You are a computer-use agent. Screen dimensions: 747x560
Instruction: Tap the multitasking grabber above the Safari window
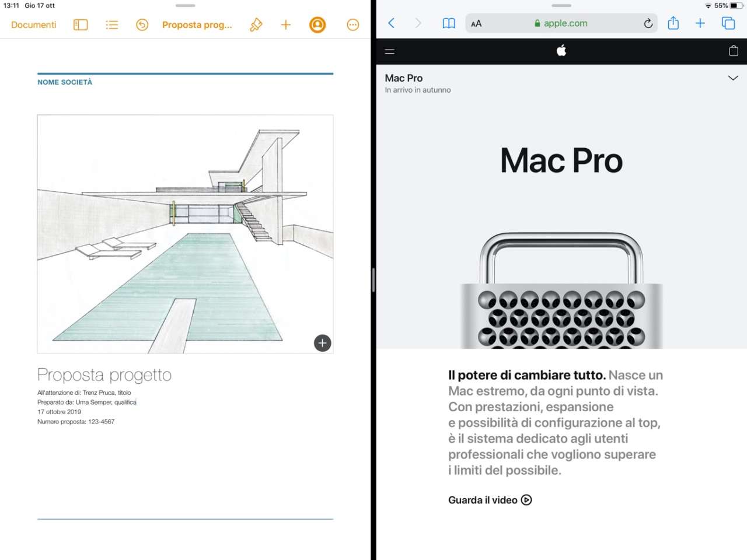tap(561, 5)
